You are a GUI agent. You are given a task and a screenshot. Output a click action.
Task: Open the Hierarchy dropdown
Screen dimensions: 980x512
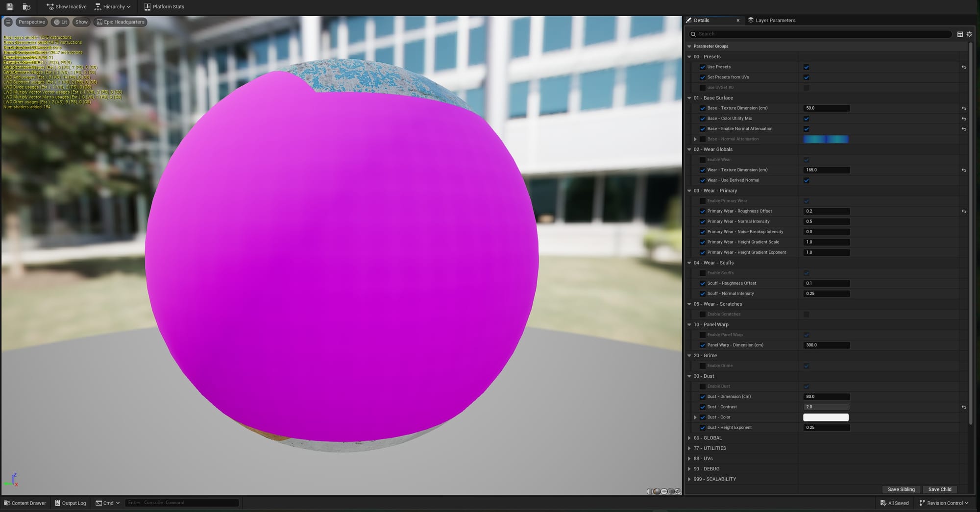click(x=112, y=7)
